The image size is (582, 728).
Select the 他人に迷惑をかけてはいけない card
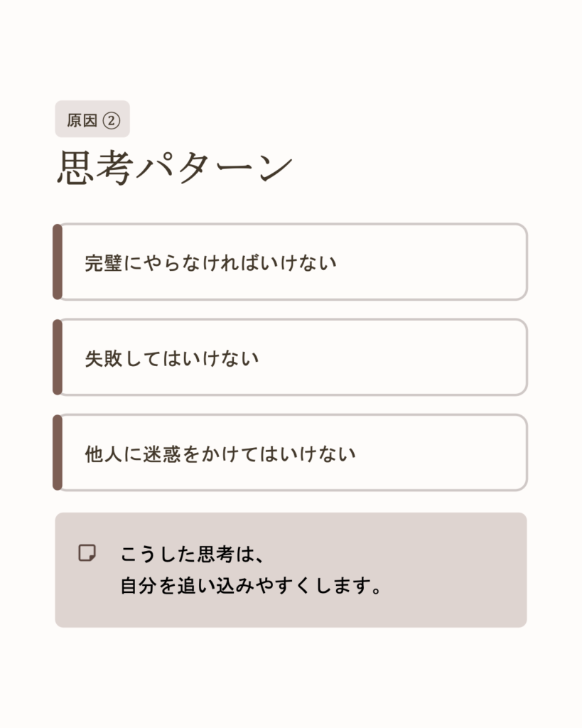coord(291,453)
